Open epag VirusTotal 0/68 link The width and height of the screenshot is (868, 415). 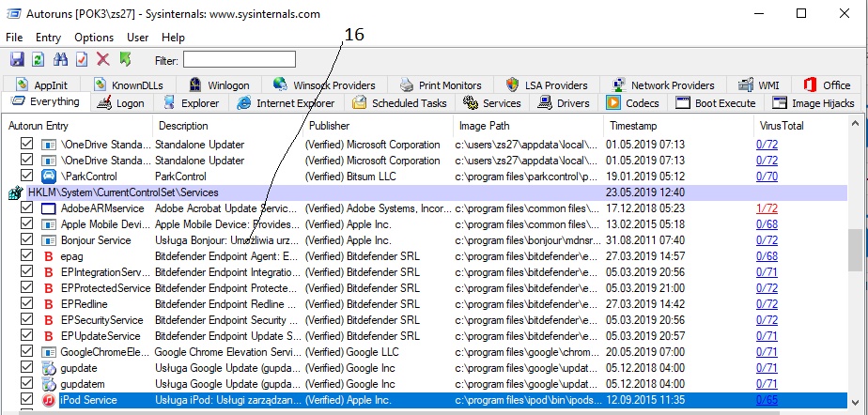[x=767, y=256]
